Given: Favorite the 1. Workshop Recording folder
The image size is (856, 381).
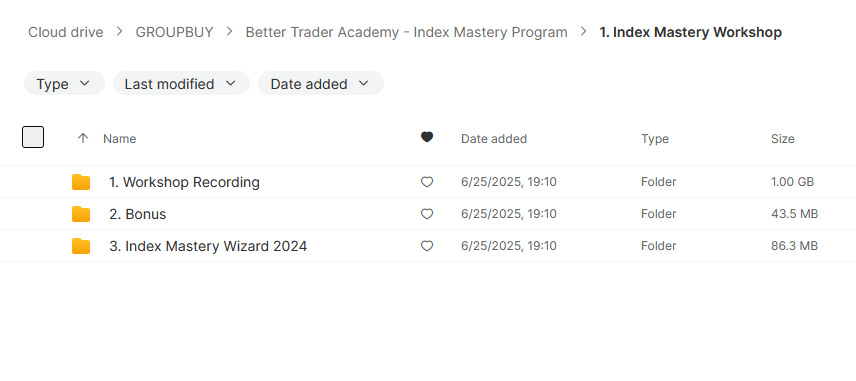Looking at the screenshot, I should (427, 182).
